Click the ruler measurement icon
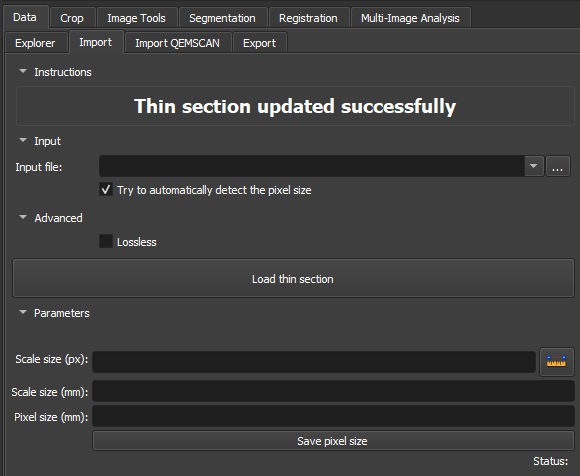The width and height of the screenshot is (580, 476). pyautogui.click(x=556, y=362)
